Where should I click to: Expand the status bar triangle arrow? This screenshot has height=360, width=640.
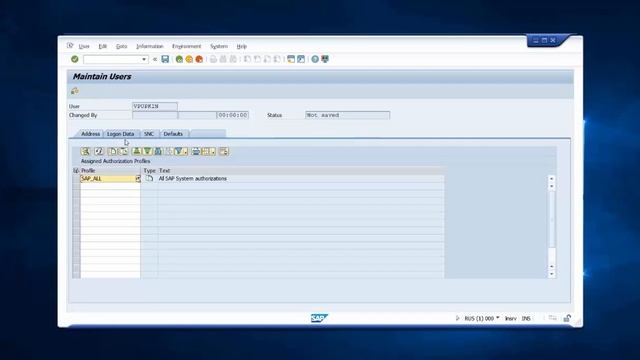457,318
